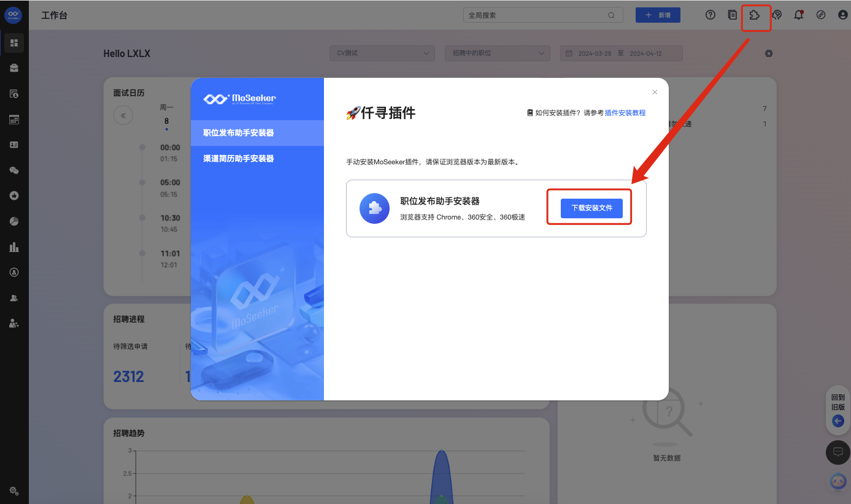
Task: Open the WeChat chat bubbles icon in sidebar
Action: (14, 170)
